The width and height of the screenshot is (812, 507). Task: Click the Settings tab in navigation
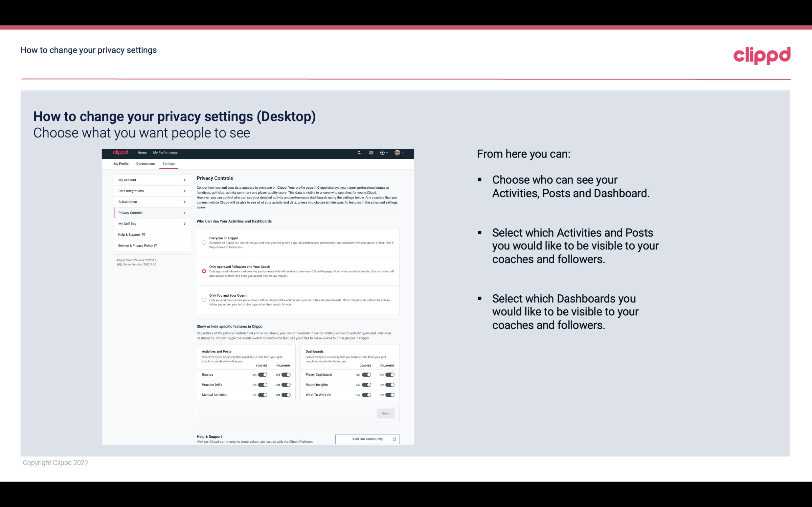tap(169, 163)
